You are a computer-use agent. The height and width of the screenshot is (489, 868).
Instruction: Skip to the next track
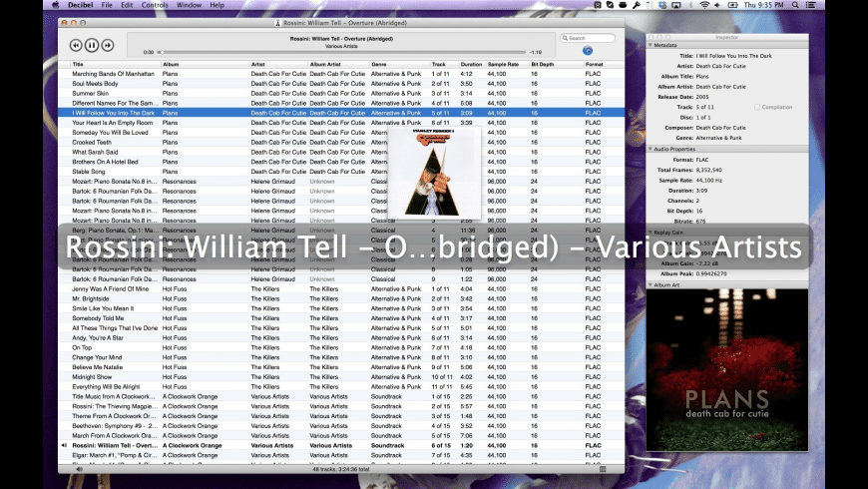(108, 46)
